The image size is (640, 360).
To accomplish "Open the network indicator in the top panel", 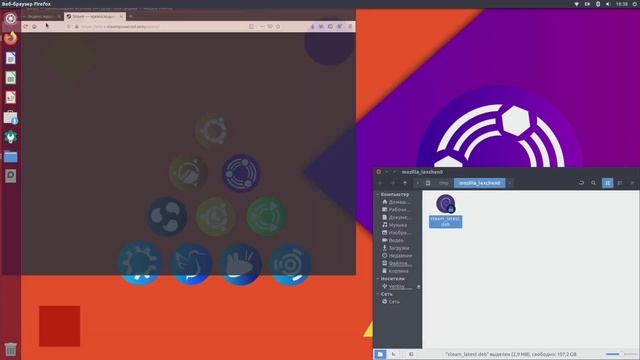I will [x=576, y=4].
